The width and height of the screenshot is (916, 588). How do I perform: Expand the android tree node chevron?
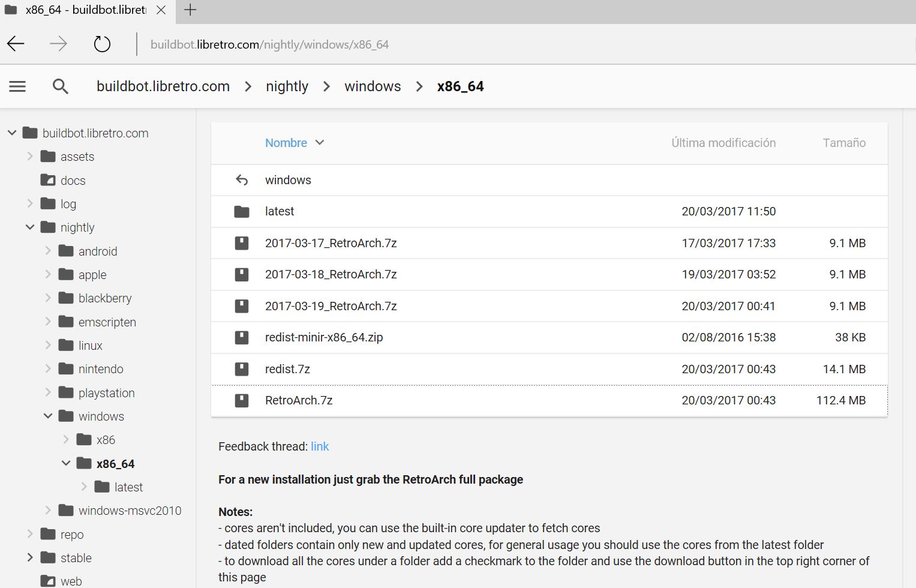tap(48, 251)
